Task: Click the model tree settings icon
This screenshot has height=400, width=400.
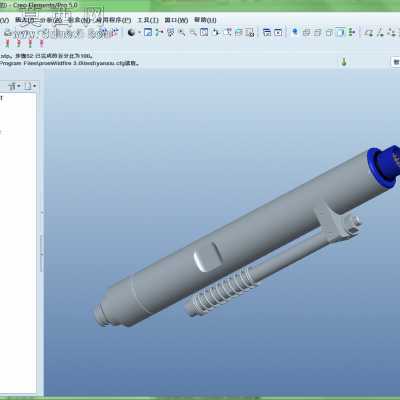Action: coord(12,86)
